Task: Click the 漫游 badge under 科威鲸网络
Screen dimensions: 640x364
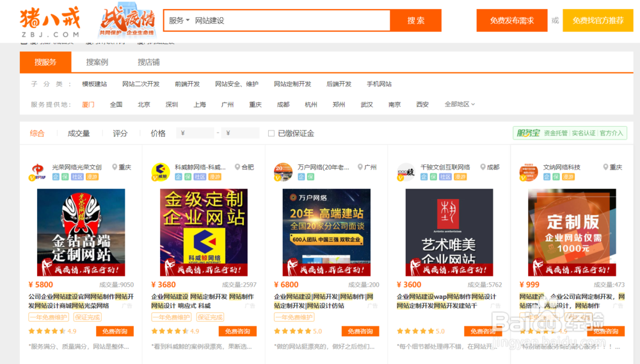Action: (214, 177)
